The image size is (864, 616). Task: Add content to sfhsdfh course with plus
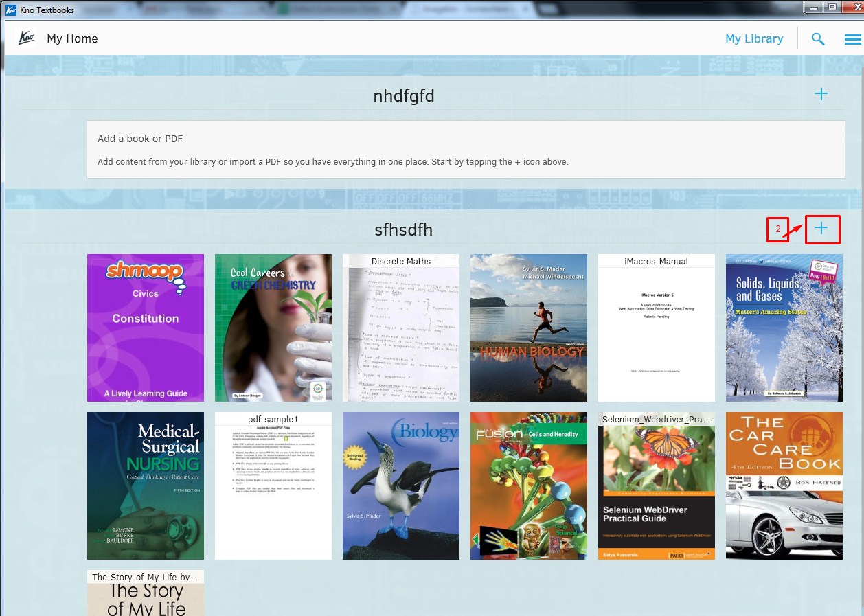pyautogui.click(x=821, y=229)
